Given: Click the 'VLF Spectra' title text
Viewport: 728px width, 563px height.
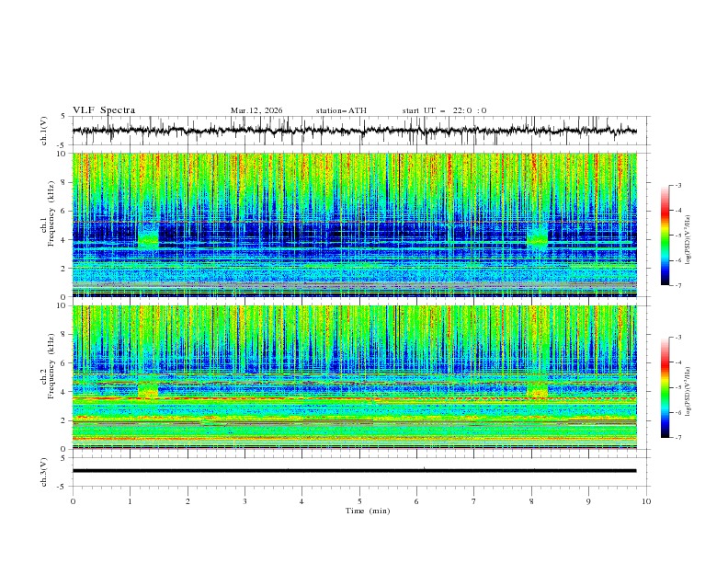Looking at the screenshot, I should coord(104,110).
